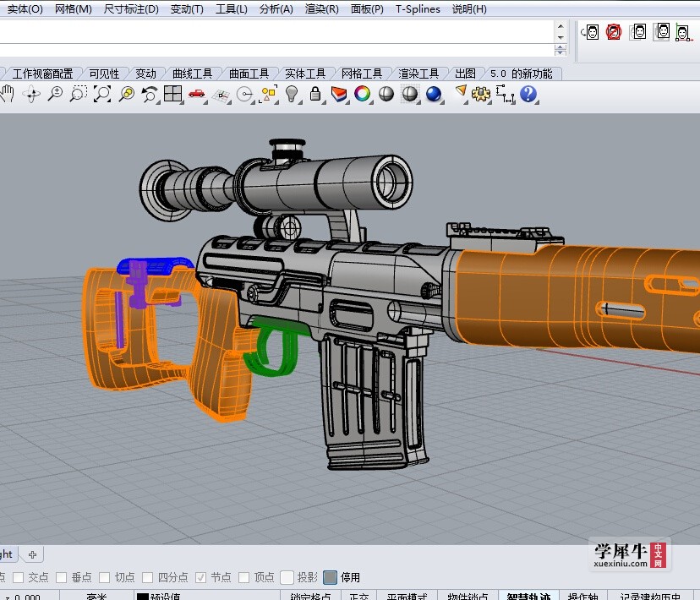This screenshot has width=700, height=600.
Task: Switch to the 网格工具 toolbar tab
Action: coord(362,74)
